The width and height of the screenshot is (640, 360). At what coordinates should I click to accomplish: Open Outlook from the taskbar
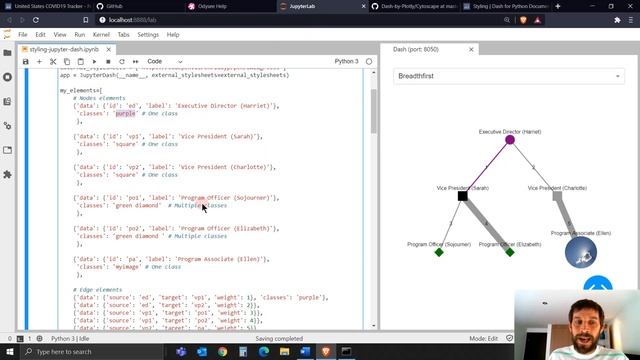(202, 351)
